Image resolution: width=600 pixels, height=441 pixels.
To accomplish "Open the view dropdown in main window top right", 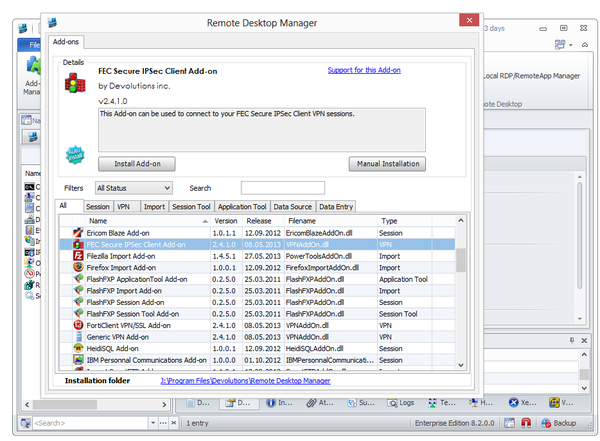I will point(563,45).
